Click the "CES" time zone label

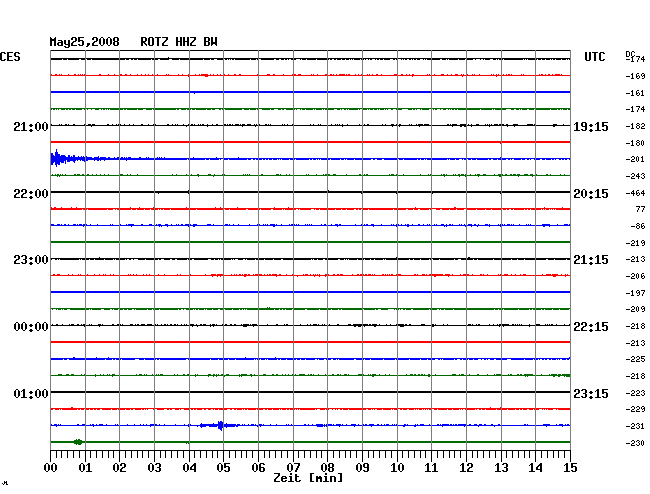coord(10,57)
